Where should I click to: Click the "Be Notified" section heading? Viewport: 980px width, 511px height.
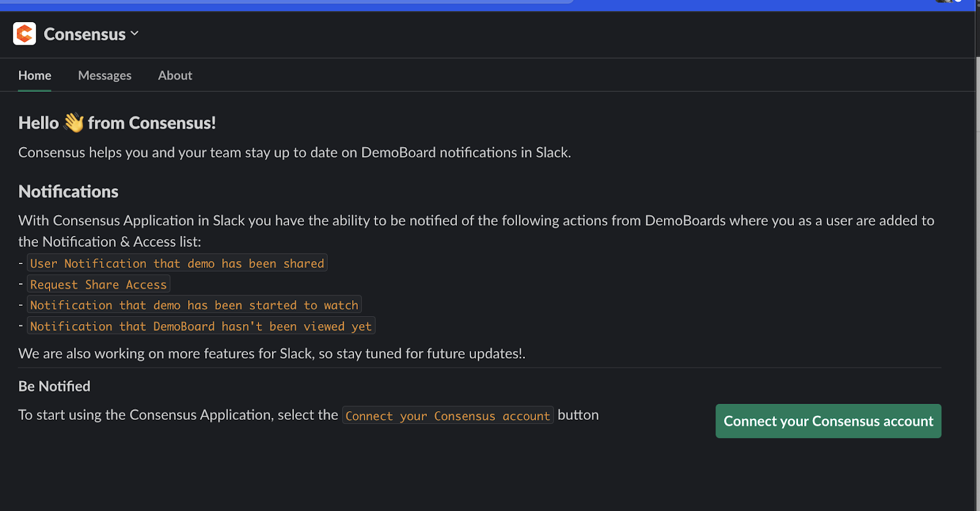click(55, 387)
